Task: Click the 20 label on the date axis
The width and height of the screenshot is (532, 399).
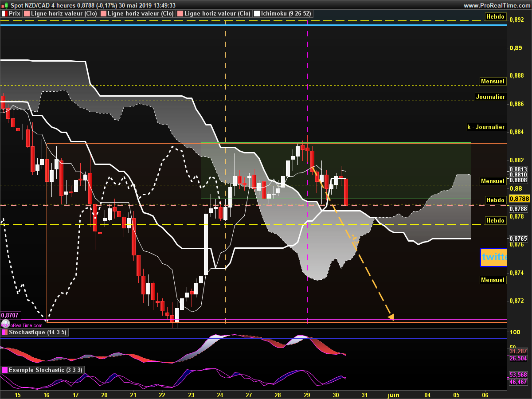Action: pyautogui.click(x=104, y=395)
